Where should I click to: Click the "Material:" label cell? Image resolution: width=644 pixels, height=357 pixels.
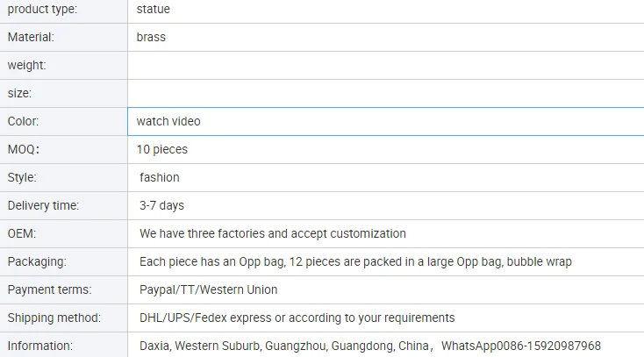click(x=32, y=38)
